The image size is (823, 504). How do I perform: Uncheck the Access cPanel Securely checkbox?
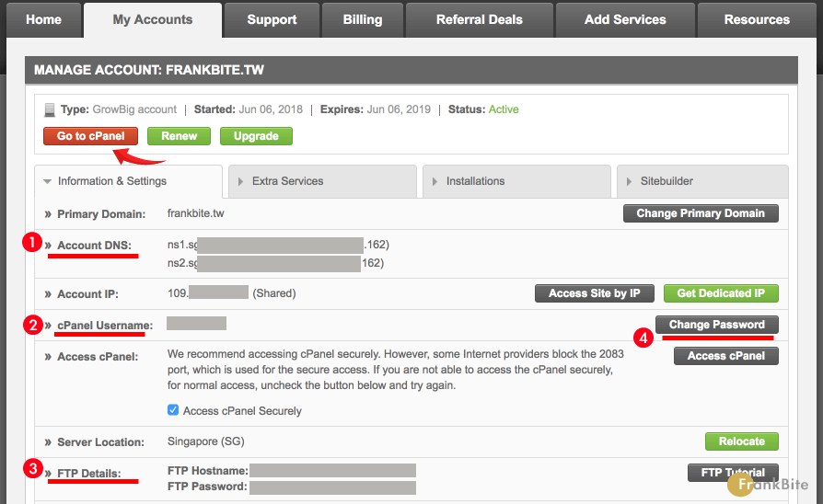173,410
